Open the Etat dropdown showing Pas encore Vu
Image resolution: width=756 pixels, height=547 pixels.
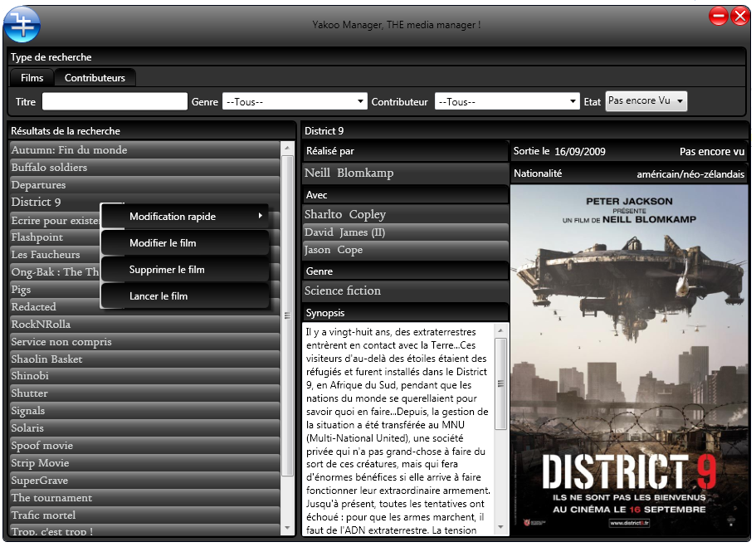point(646,100)
